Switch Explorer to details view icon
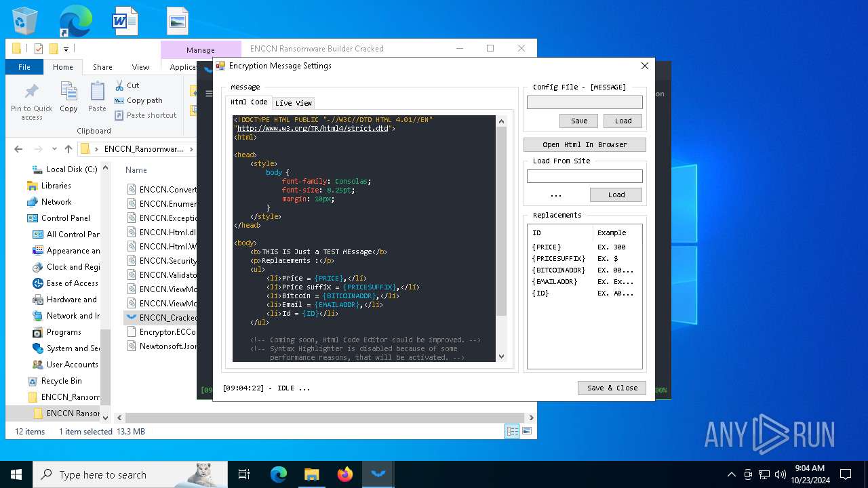 click(x=512, y=431)
